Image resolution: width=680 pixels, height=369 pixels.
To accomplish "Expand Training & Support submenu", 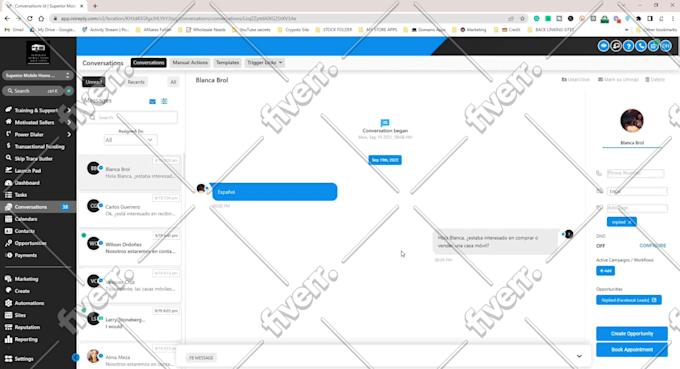I will tap(69, 110).
